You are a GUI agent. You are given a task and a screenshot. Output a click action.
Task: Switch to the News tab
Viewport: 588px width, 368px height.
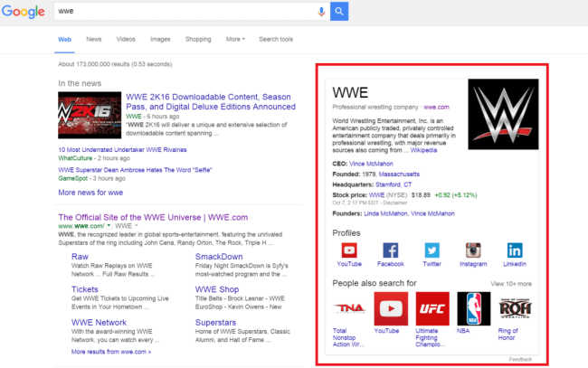(94, 40)
